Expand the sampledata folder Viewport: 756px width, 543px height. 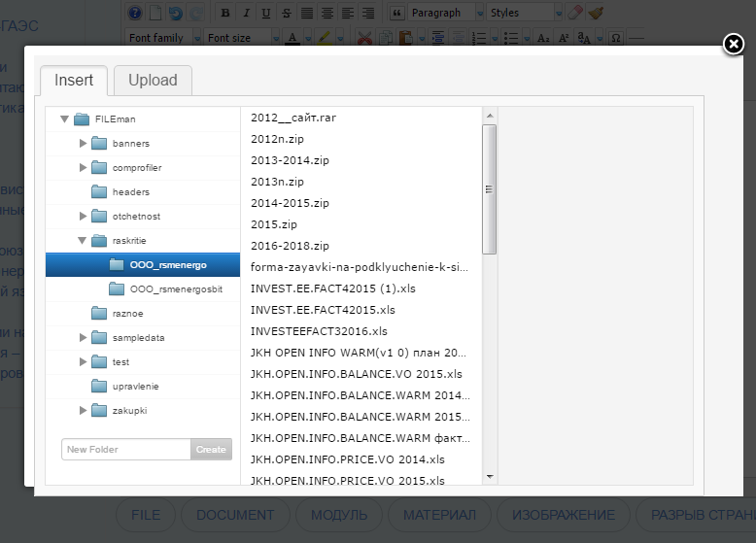coord(83,337)
